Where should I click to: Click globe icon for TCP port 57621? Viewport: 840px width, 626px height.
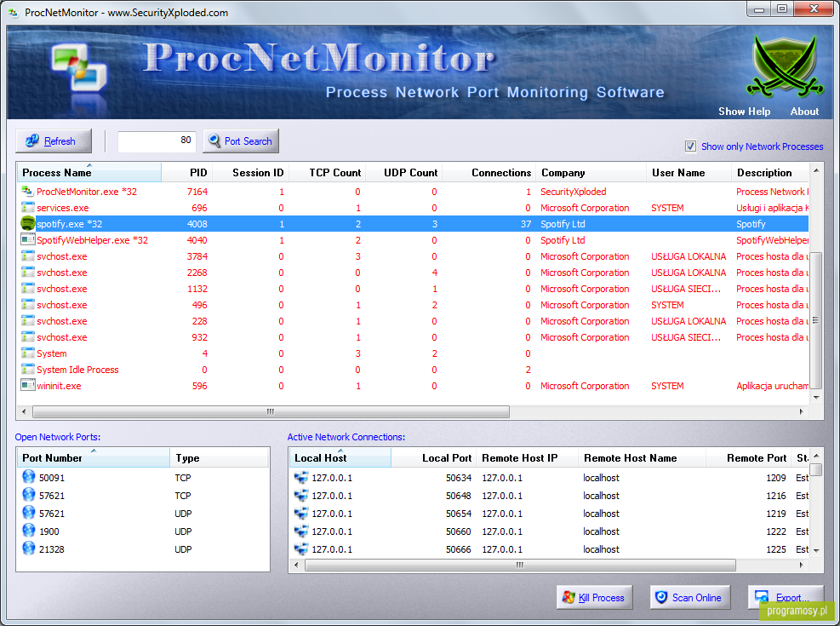pyautogui.click(x=29, y=495)
